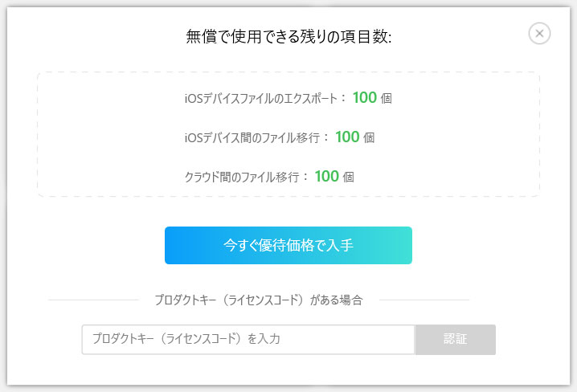The height and width of the screenshot is (392, 577).
Task: Click inside the dashed quota summary box
Action: (96, 137)
